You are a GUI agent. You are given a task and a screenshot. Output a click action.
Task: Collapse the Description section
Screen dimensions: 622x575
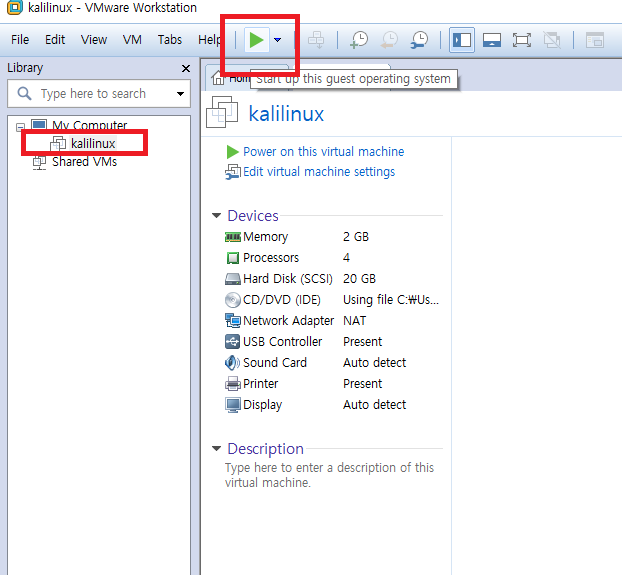(216, 448)
